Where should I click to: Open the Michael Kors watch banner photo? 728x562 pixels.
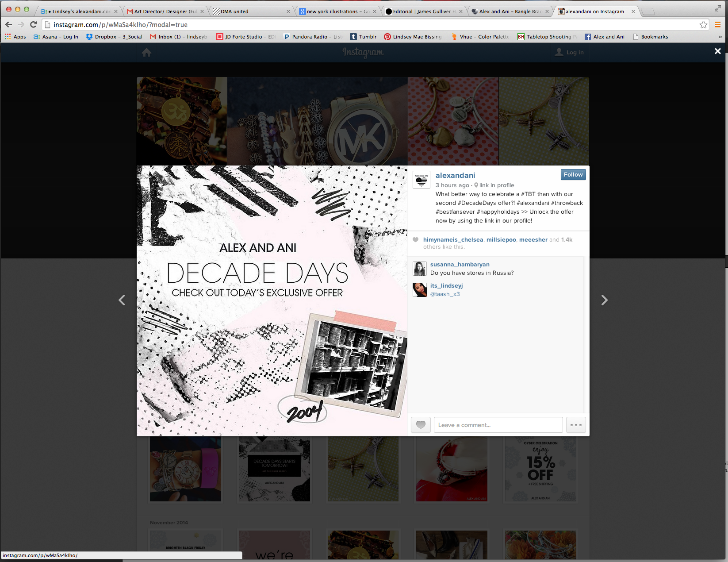tap(318, 121)
